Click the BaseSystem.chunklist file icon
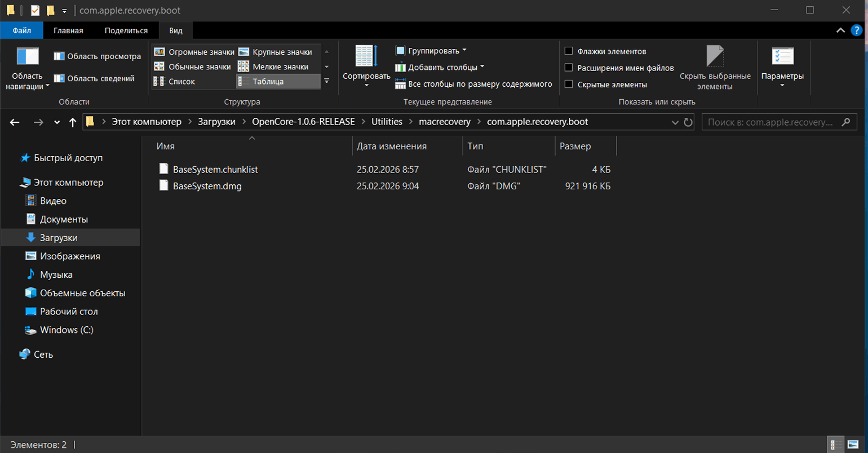This screenshot has width=868, height=453. tap(163, 168)
